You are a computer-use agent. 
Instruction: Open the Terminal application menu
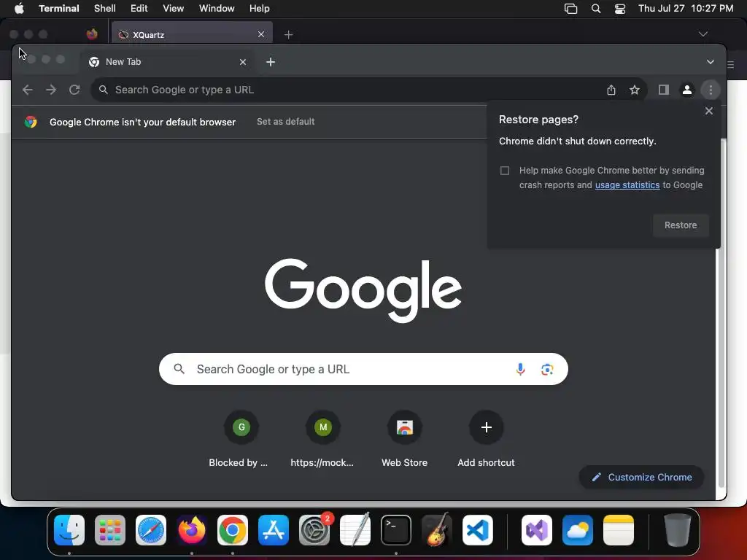(x=59, y=9)
